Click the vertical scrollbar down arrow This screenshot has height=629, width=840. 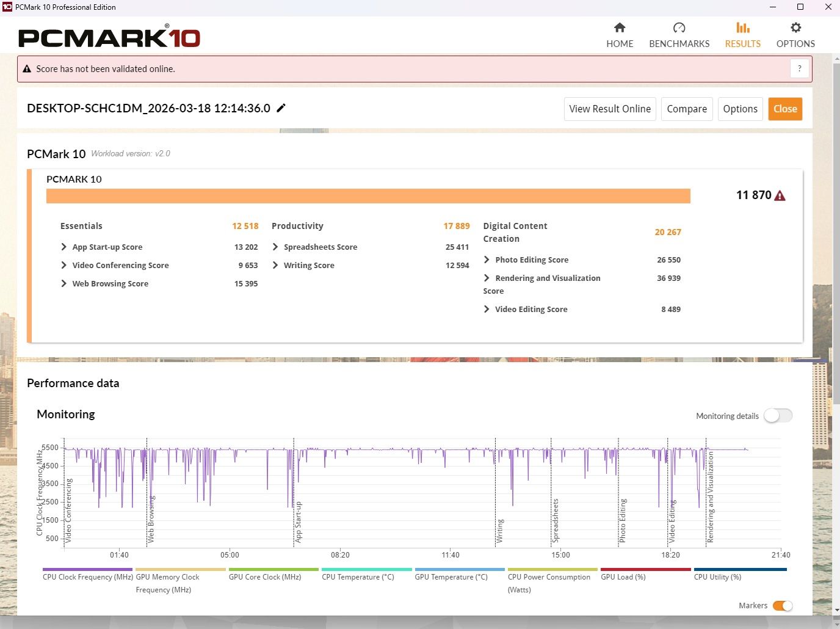tap(835, 609)
